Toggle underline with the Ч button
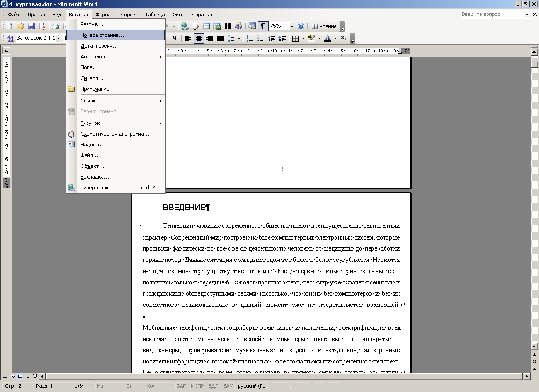539x392 pixels. point(175,38)
